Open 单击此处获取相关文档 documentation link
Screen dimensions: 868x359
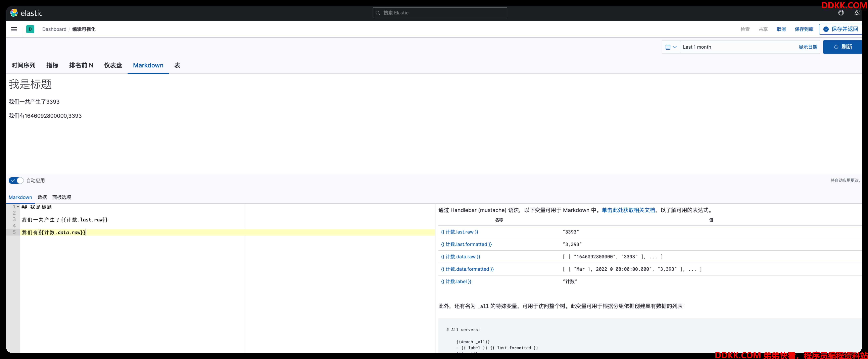point(628,211)
